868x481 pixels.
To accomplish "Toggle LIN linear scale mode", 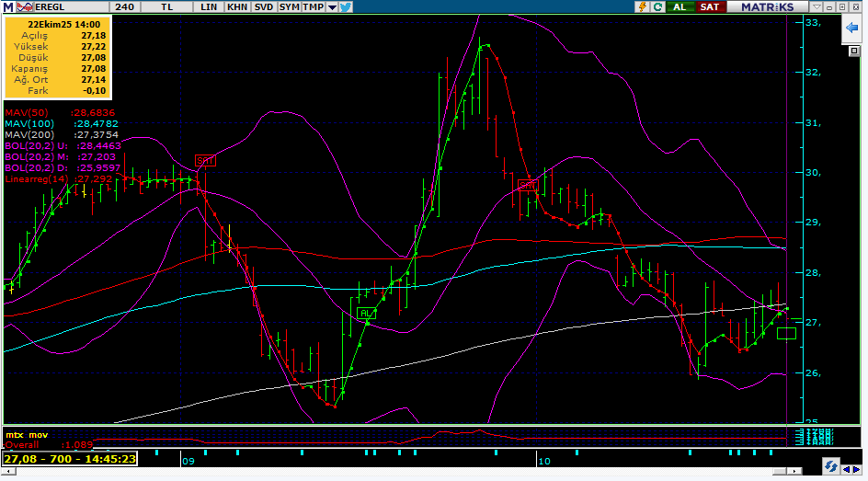I will coord(210,6).
